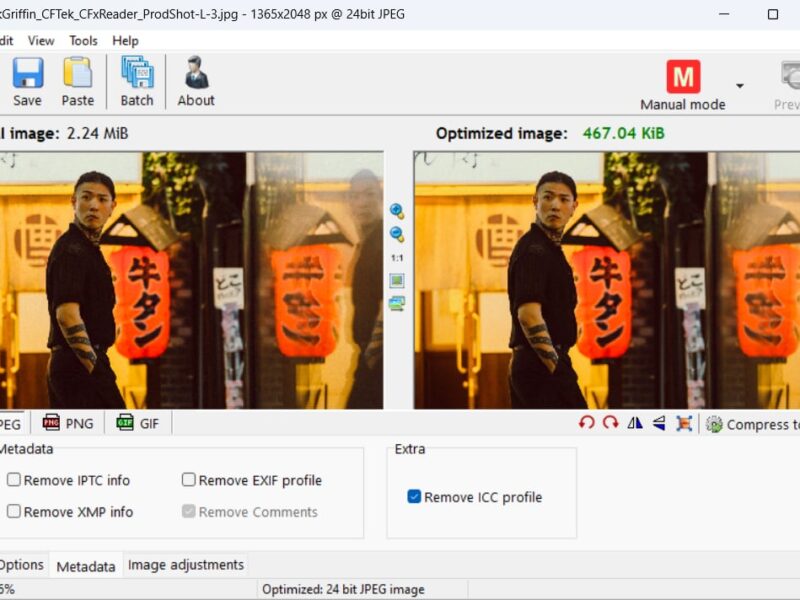Enable Remove IPTC info
800x600 pixels.
[x=14, y=480]
